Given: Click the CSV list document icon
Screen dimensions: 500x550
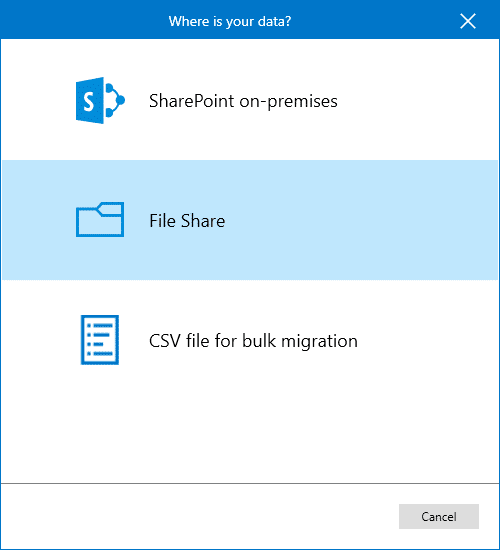Looking at the screenshot, I should (x=100, y=340).
